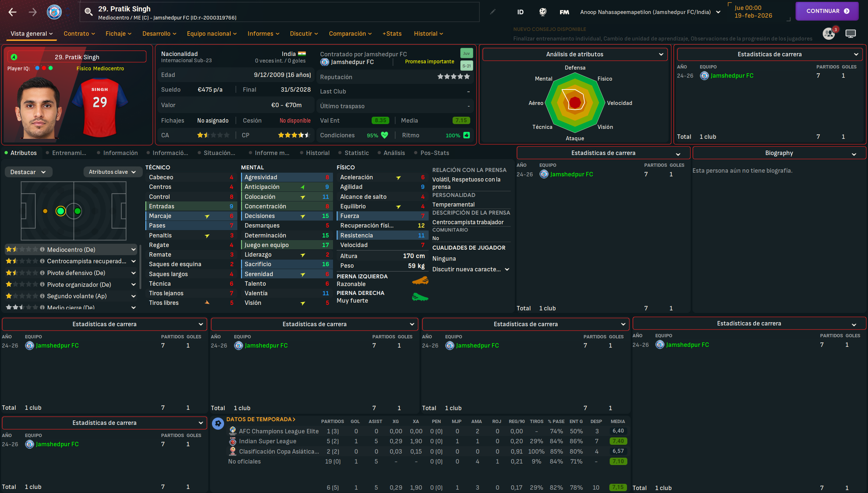This screenshot has width=868, height=493.
Task: Open the Desarrollo menu
Action: pos(159,34)
